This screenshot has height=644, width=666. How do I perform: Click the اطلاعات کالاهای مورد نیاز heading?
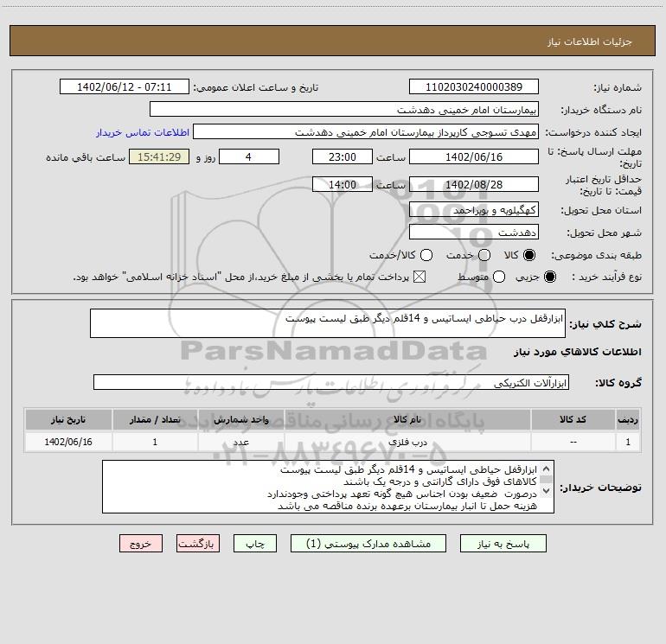[577, 352]
